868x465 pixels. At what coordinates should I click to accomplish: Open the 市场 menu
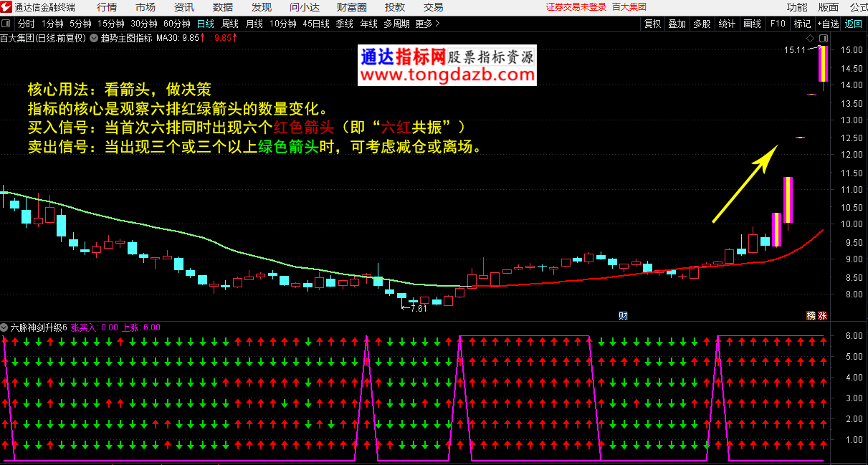pyautogui.click(x=146, y=7)
